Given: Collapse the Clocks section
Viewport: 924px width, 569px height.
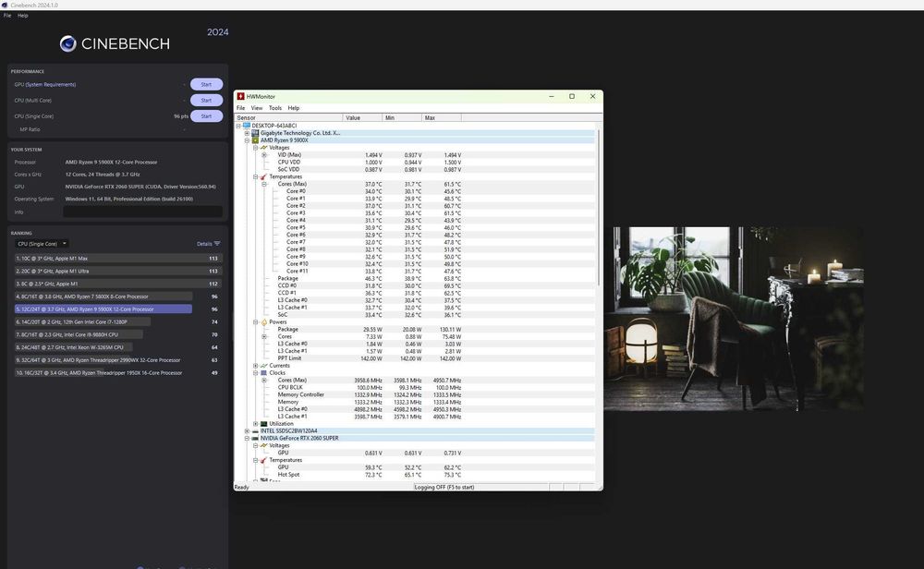Looking at the screenshot, I should coord(255,373).
